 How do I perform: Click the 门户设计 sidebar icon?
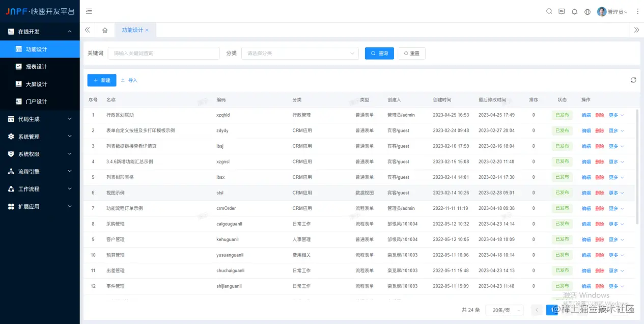pos(19,101)
